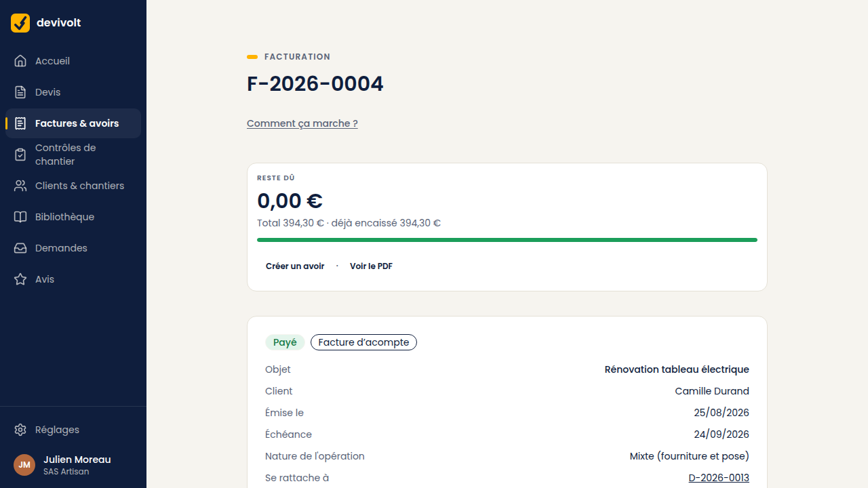Open the Bibliothèque section
This screenshot has width=868, height=488.
tap(73, 217)
